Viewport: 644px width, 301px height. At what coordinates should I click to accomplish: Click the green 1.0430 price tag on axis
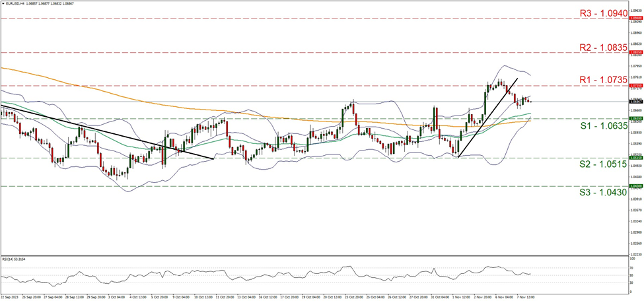tap(636, 186)
